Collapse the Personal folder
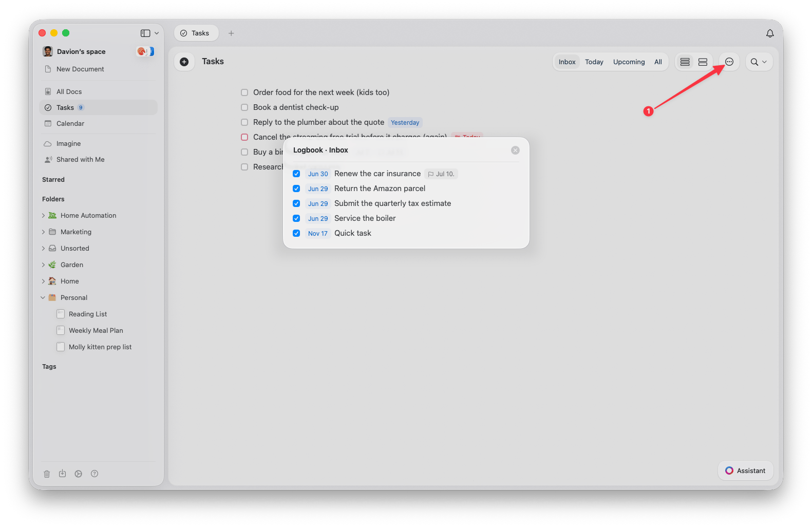The height and width of the screenshot is (528, 812). pyautogui.click(x=43, y=298)
